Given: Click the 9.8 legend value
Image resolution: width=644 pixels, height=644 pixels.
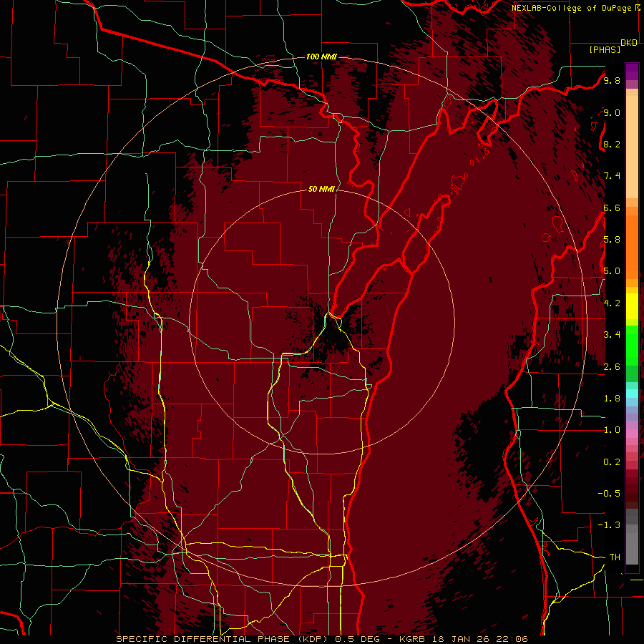Looking at the screenshot, I should 612,80.
